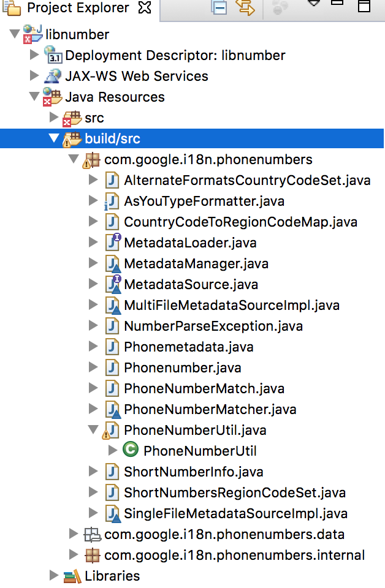Select the Project Explorer tab
This screenshot has width=385, height=588.
click(67, 9)
